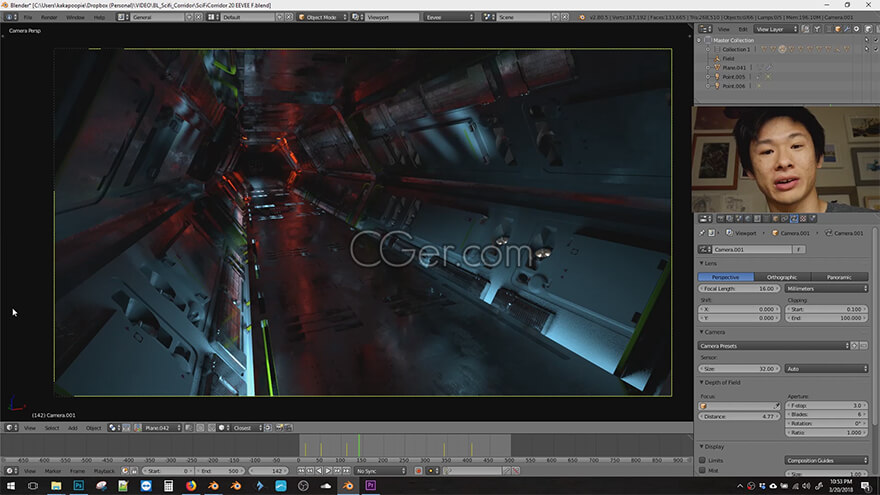The image size is (880, 495).
Task: Click the remove camera preset icon
Action: pos(863,346)
